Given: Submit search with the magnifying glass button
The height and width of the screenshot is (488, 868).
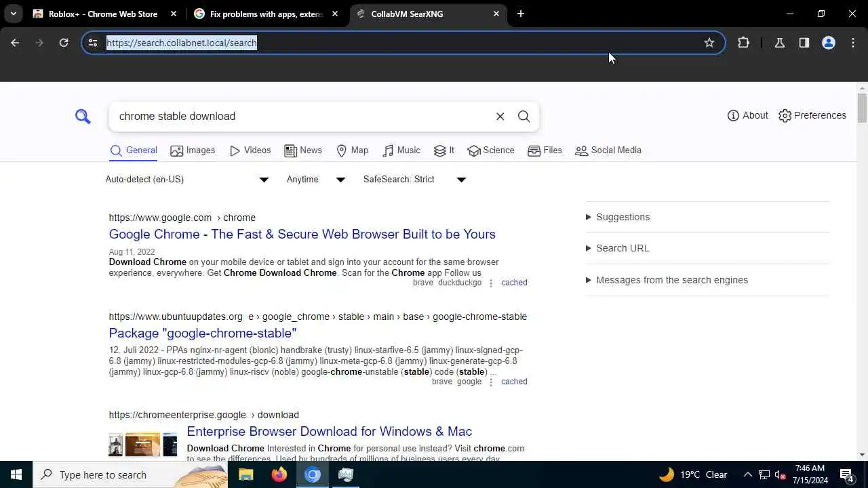Looking at the screenshot, I should coord(524,117).
